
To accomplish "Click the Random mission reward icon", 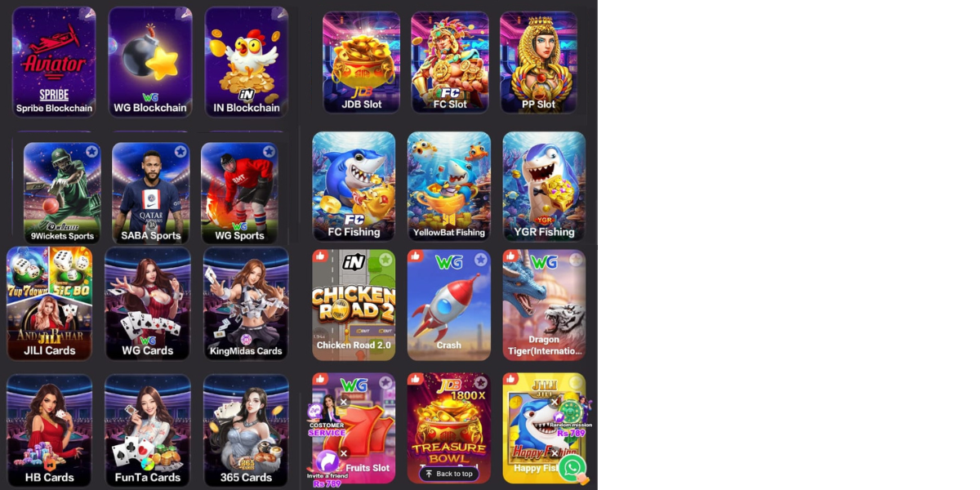I will [568, 416].
